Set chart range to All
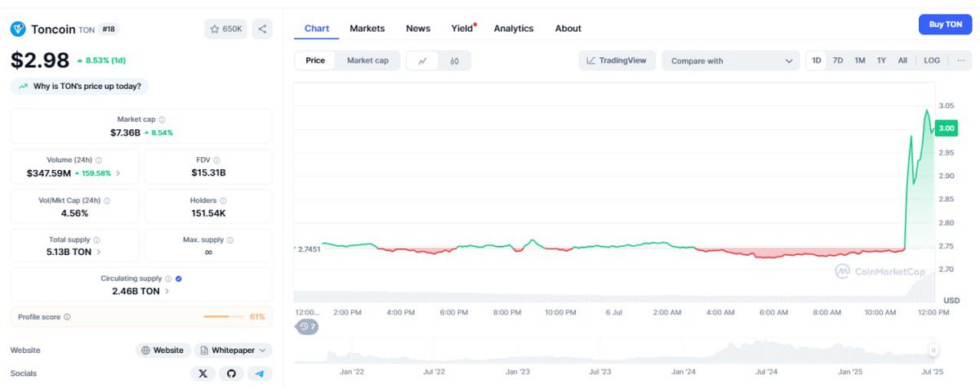This screenshot has height=389, width=980. 902,60
